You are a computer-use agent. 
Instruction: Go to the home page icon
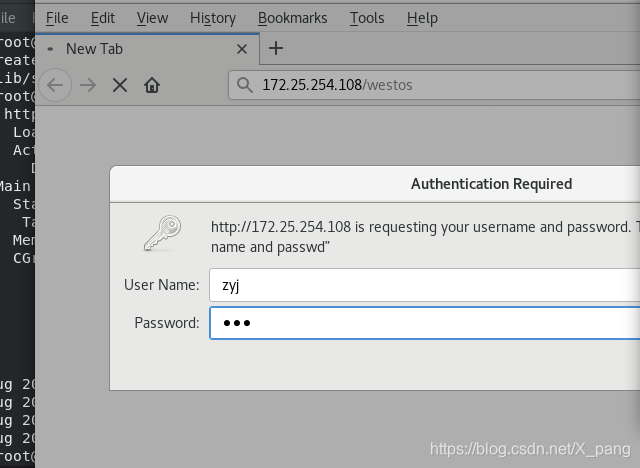click(x=152, y=85)
